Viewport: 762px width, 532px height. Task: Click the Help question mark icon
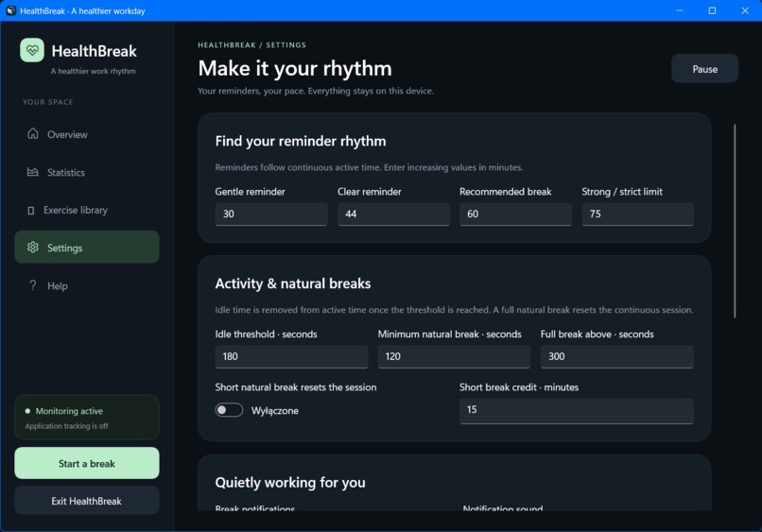click(x=32, y=285)
